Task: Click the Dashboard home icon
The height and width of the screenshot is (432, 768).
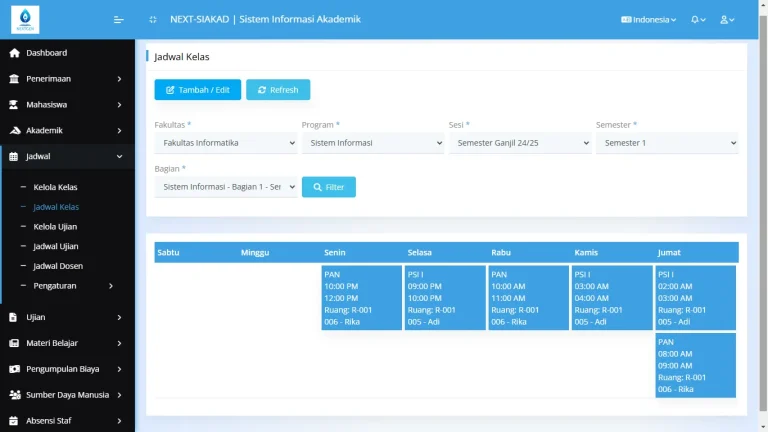Action: point(14,53)
